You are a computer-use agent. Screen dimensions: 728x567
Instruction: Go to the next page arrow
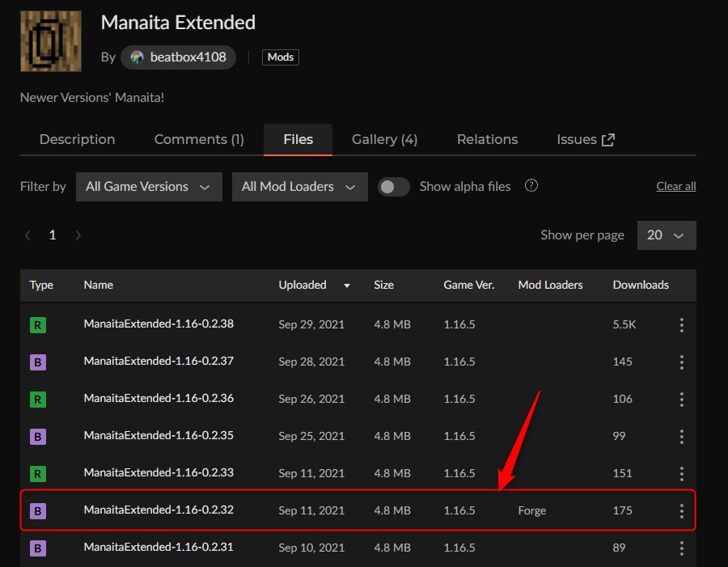pyautogui.click(x=78, y=235)
